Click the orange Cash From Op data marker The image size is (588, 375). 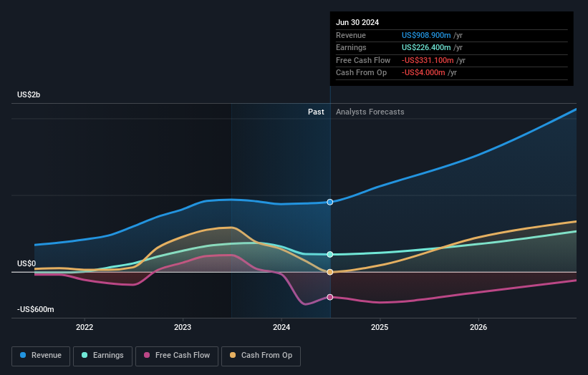330,272
